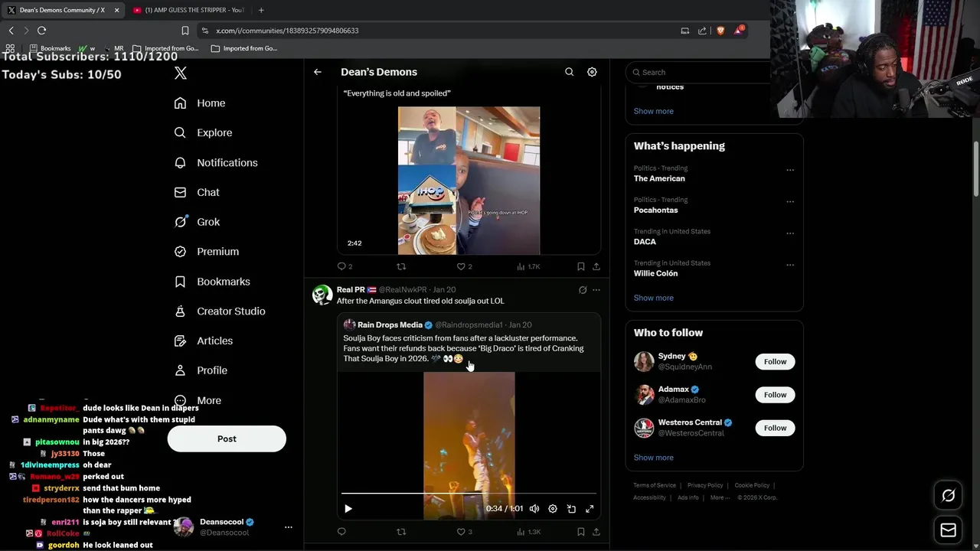Click the browser address bar URL
980x551 pixels.
pyautogui.click(x=287, y=31)
